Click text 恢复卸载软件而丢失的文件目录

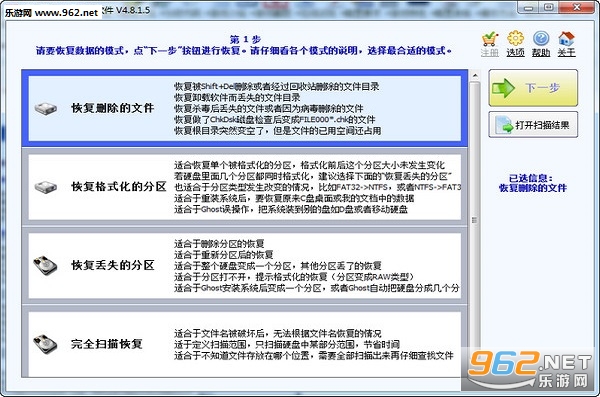[237, 98]
